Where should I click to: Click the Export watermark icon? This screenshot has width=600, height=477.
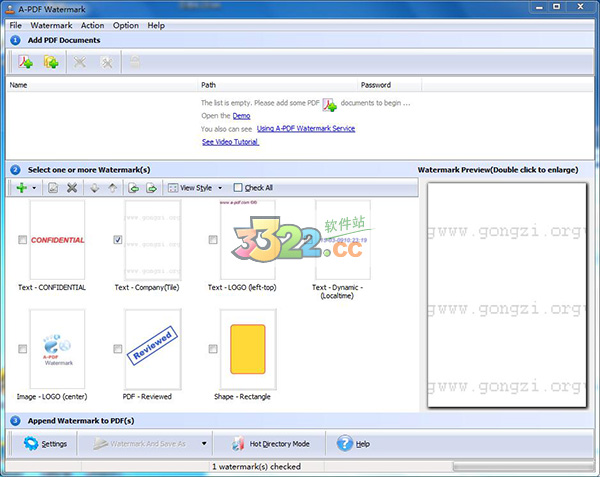pyautogui.click(x=152, y=188)
